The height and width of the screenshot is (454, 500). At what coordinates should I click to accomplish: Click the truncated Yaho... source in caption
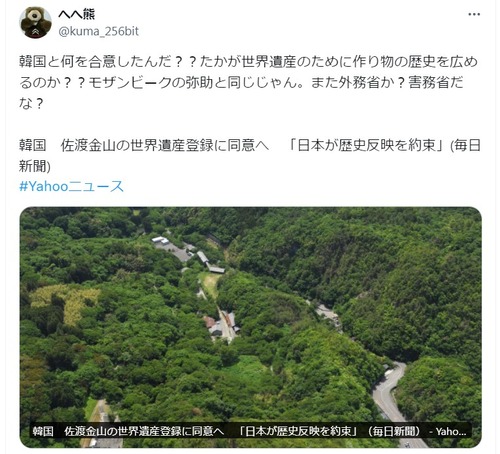pyautogui.click(x=451, y=432)
